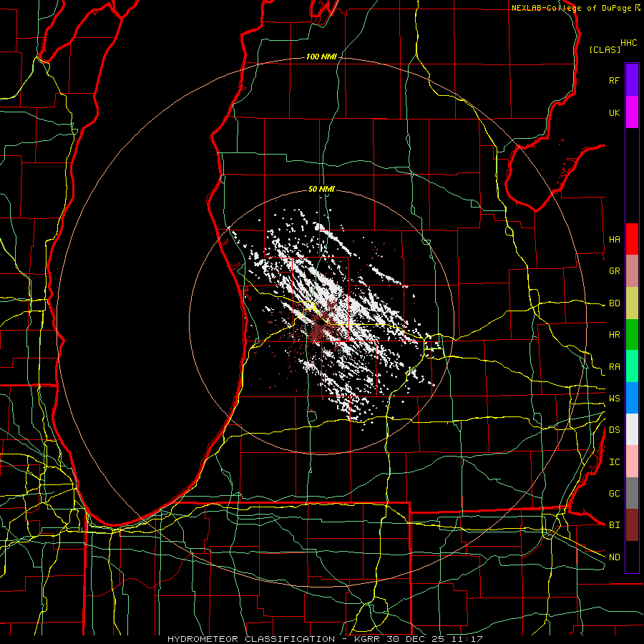Click the BD legend label

coord(614,303)
